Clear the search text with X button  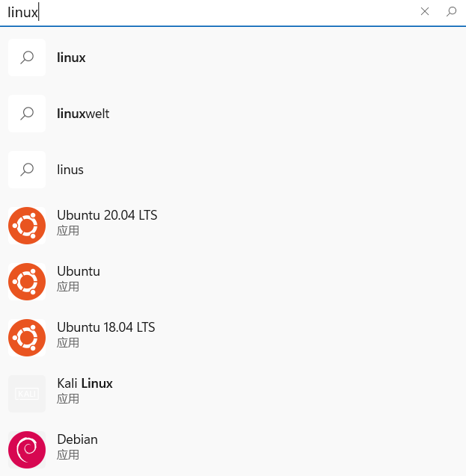pos(425,12)
